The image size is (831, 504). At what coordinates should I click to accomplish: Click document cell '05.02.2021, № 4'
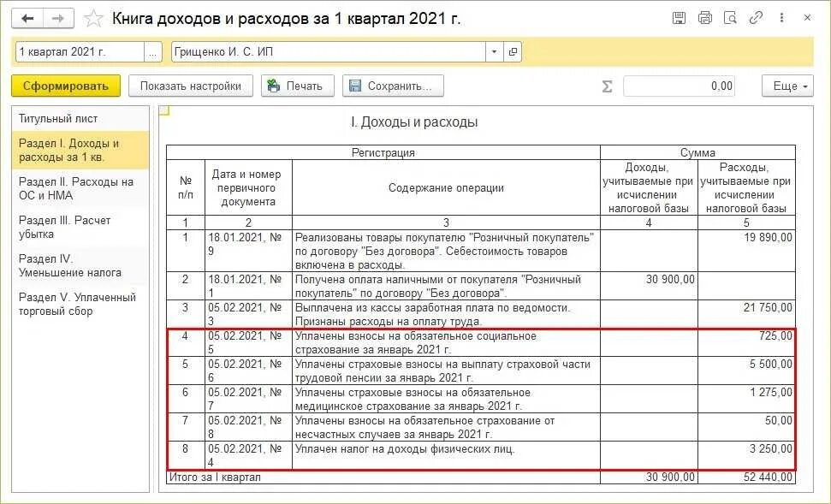coord(248,455)
